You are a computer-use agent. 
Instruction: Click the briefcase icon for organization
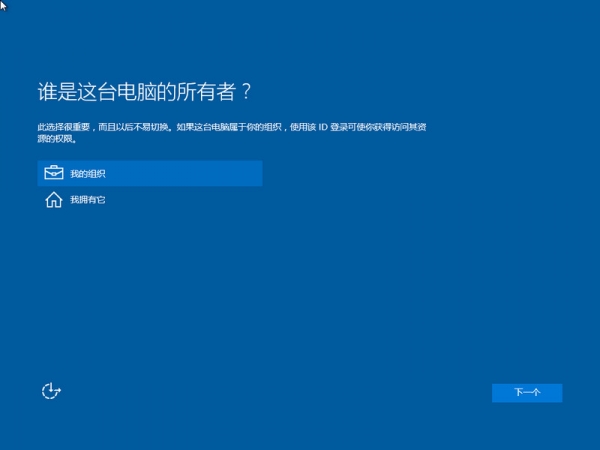[54, 173]
